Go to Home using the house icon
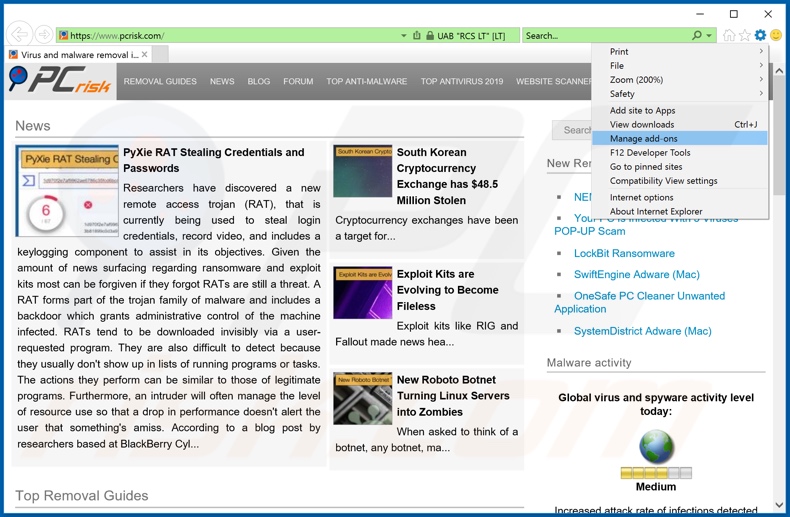The width and height of the screenshot is (790, 517). coord(729,35)
